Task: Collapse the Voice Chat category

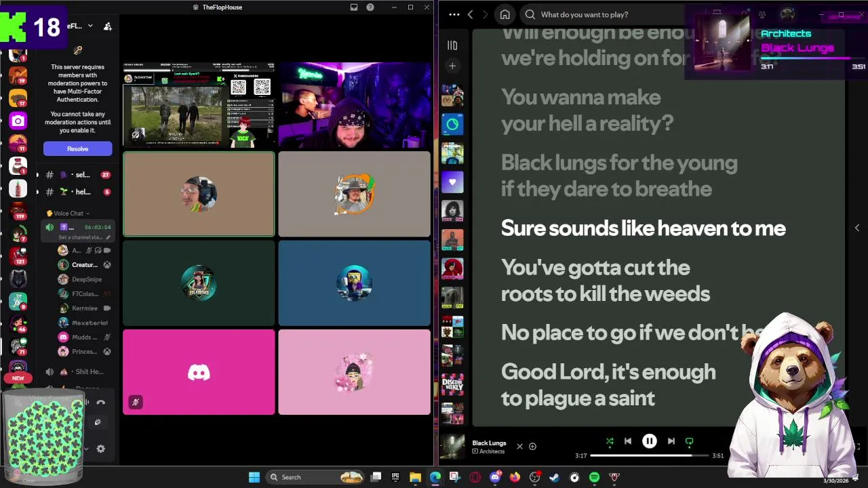Action: click(68, 213)
